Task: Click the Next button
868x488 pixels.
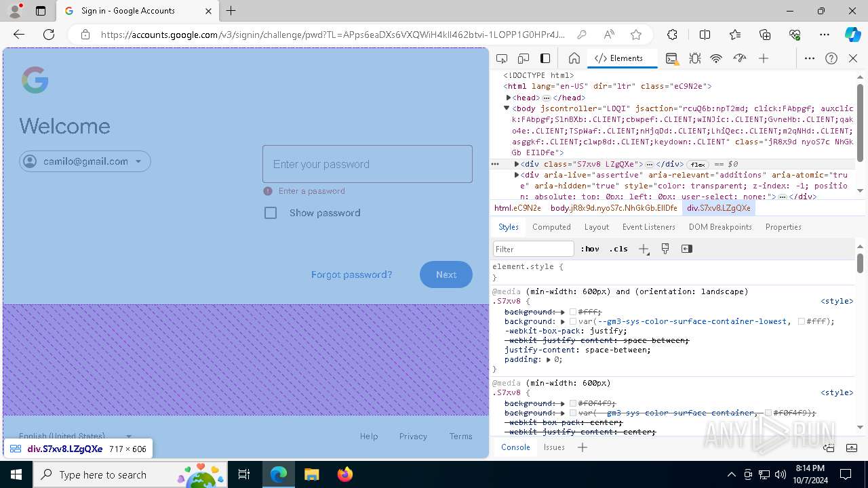Action: coord(446,274)
